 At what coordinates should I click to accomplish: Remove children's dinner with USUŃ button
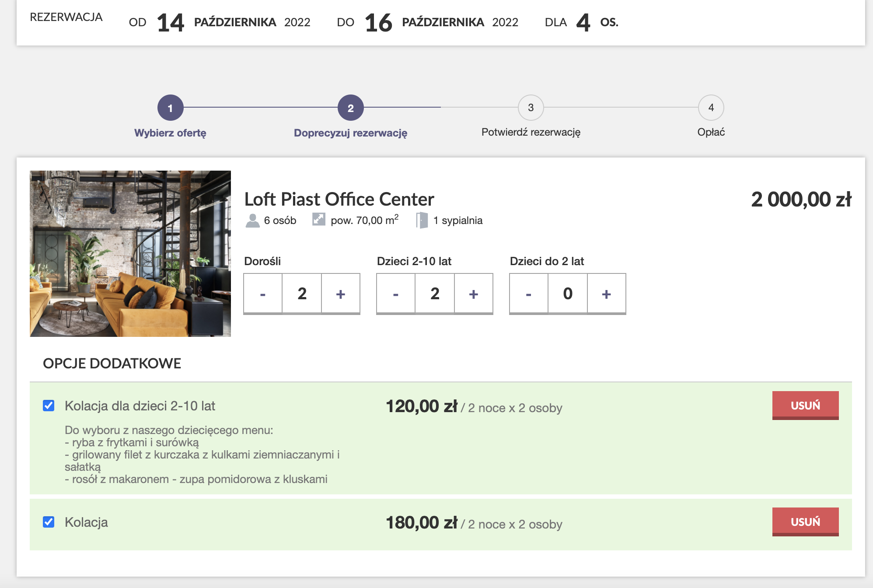point(805,405)
